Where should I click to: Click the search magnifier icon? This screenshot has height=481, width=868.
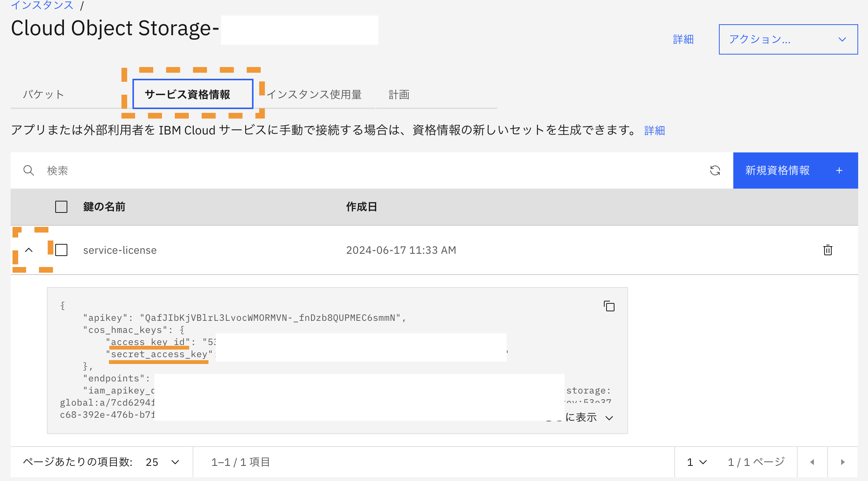tap(29, 170)
